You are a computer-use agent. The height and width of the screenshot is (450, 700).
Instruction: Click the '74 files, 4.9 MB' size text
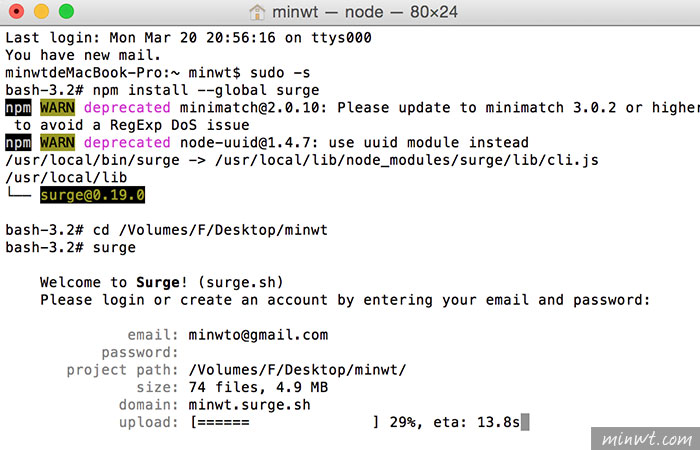[258, 387]
